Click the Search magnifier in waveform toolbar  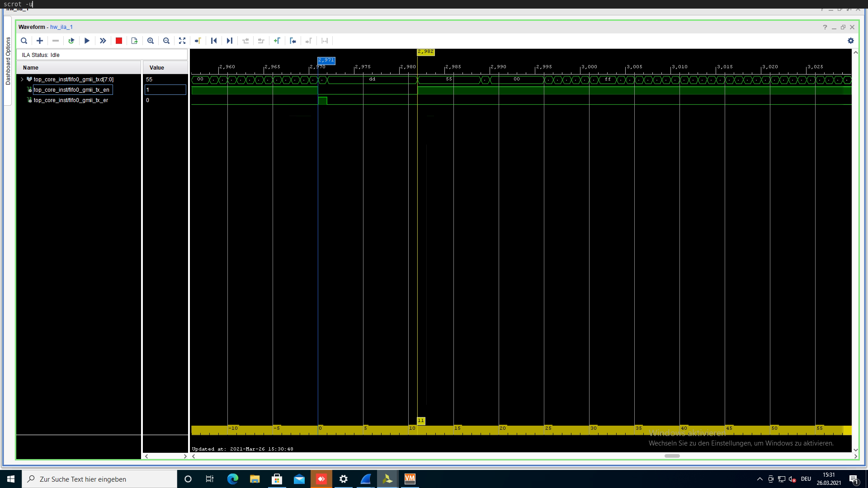[x=24, y=41]
